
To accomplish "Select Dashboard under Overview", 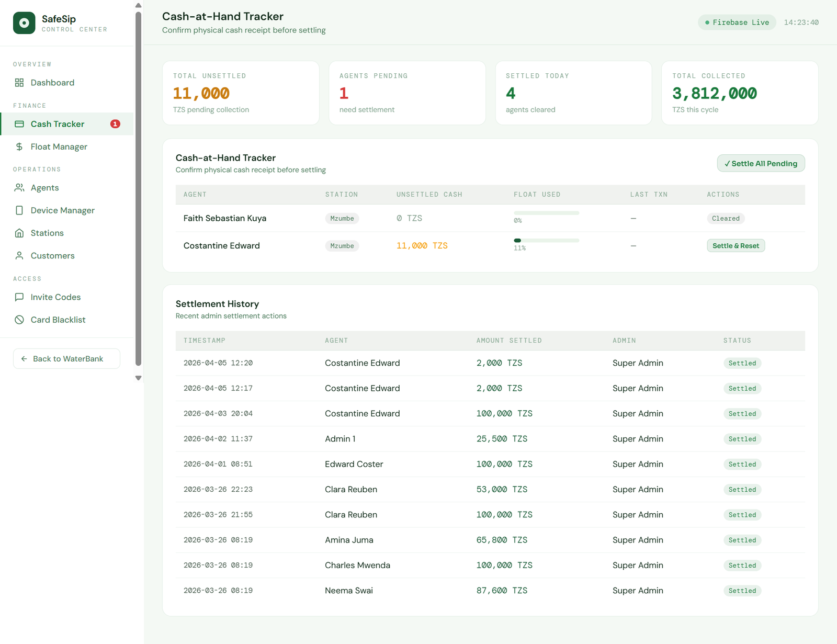I will (x=52, y=83).
